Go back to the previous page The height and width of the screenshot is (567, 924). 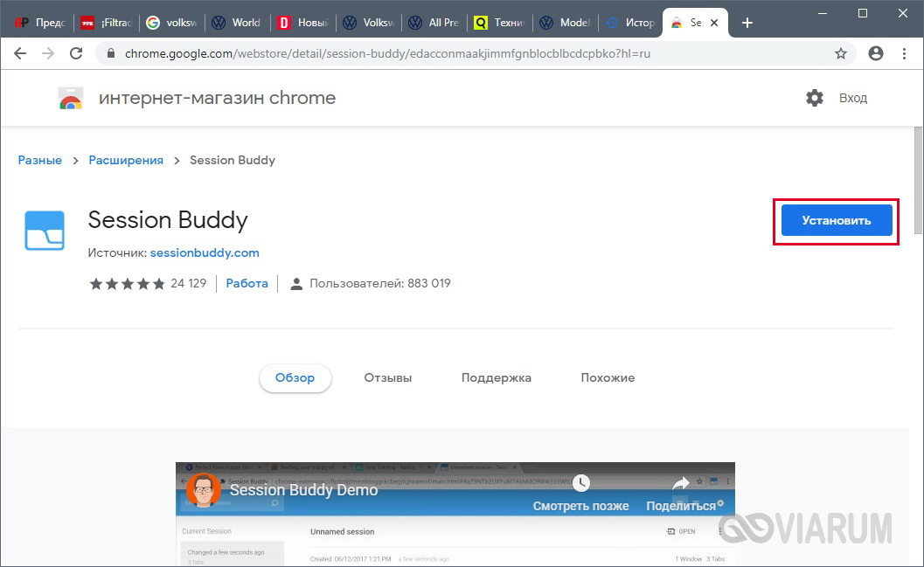point(20,53)
